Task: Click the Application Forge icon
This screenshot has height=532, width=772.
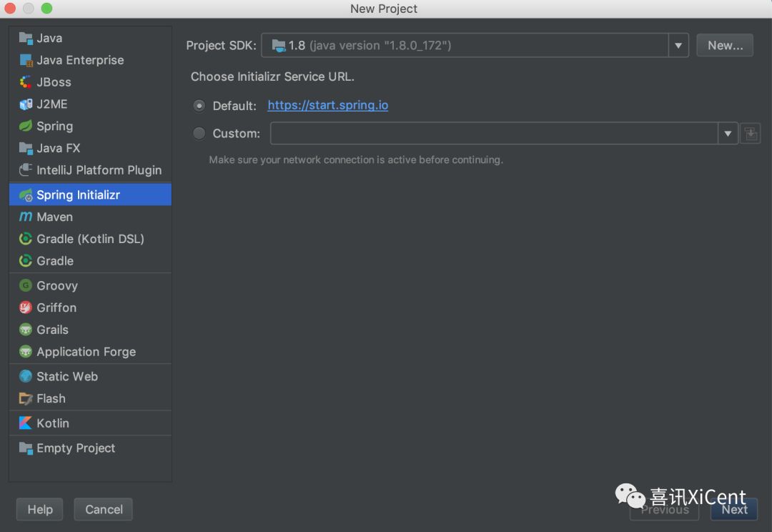Action: tap(26, 352)
